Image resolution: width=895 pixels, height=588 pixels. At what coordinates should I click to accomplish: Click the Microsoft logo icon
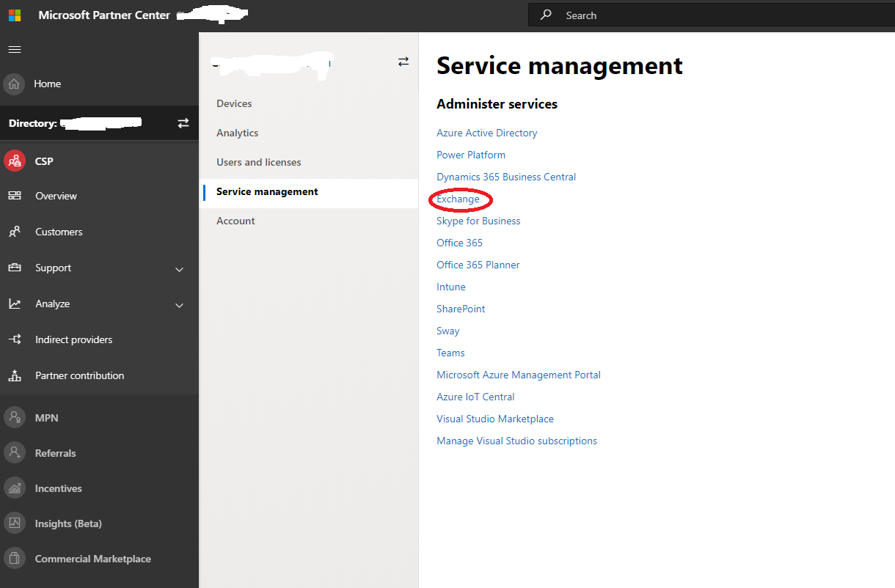click(x=15, y=15)
